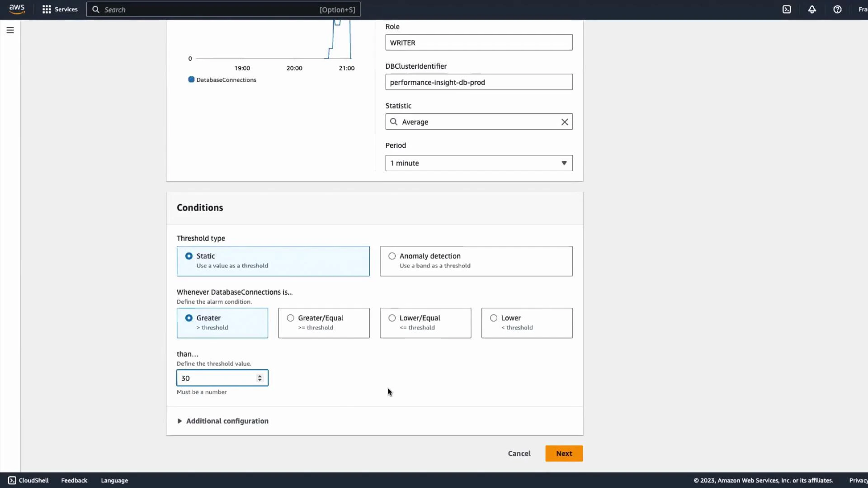The width and height of the screenshot is (868, 488).
Task: Clear the Statistic field with the X icon
Action: (564, 122)
